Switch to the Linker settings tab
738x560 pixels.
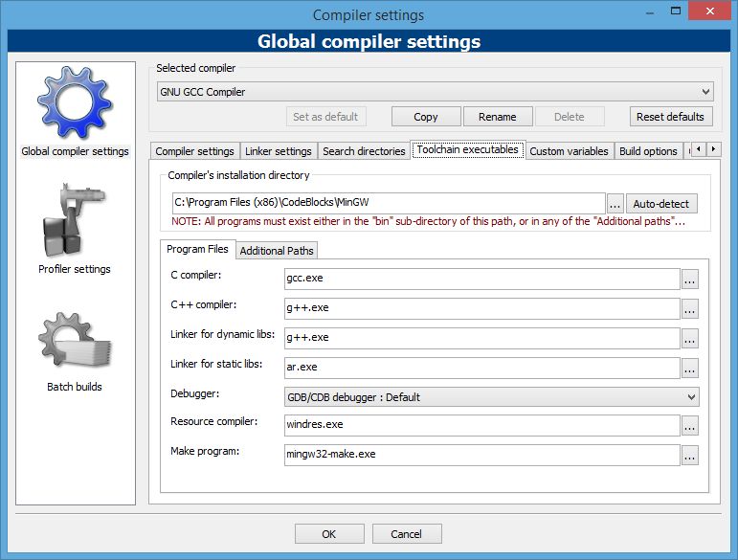click(279, 151)
